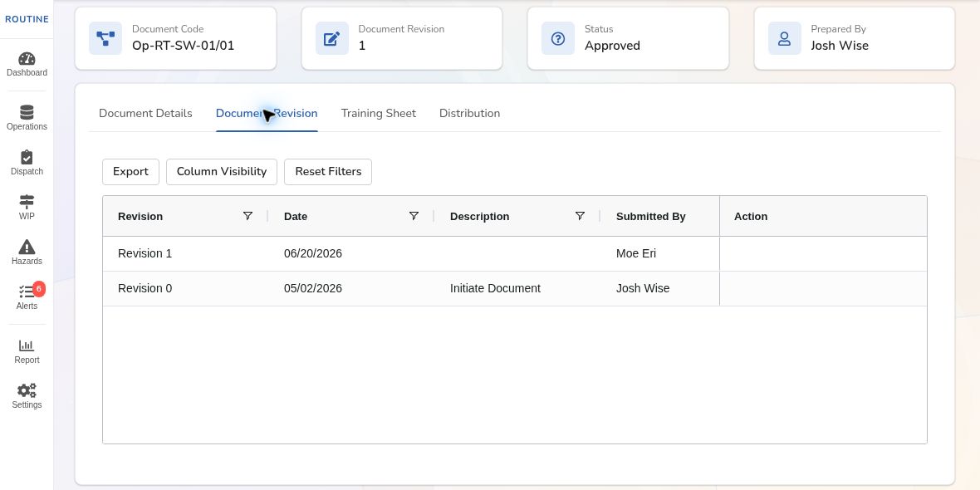Click the Document Code diagram icon
The height and width of the screenshot is (490, 980).
(105, 39)
